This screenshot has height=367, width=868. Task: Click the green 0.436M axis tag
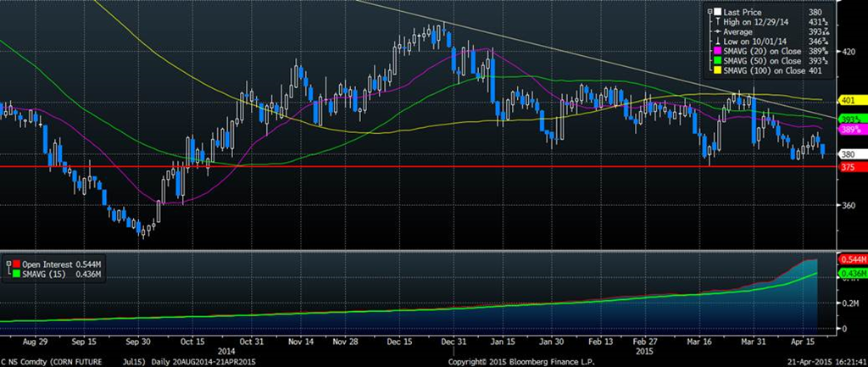pos(851,273)
